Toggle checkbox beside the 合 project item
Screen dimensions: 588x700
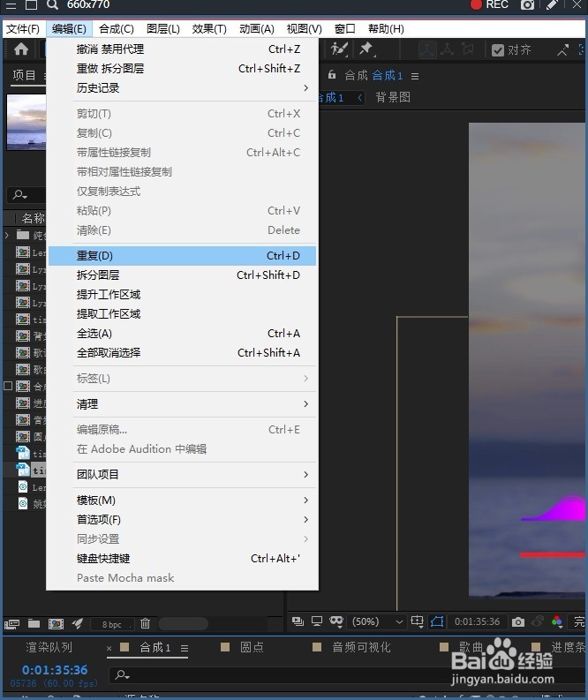tap(8, 386)
